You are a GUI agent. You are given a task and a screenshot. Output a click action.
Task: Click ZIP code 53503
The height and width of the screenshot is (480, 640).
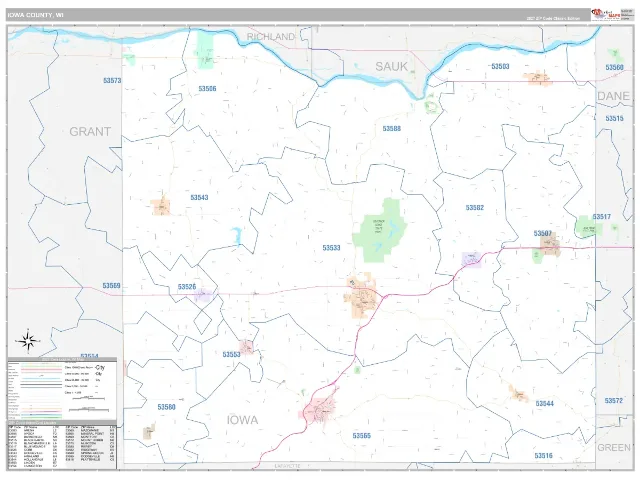(x=500, y=66)
